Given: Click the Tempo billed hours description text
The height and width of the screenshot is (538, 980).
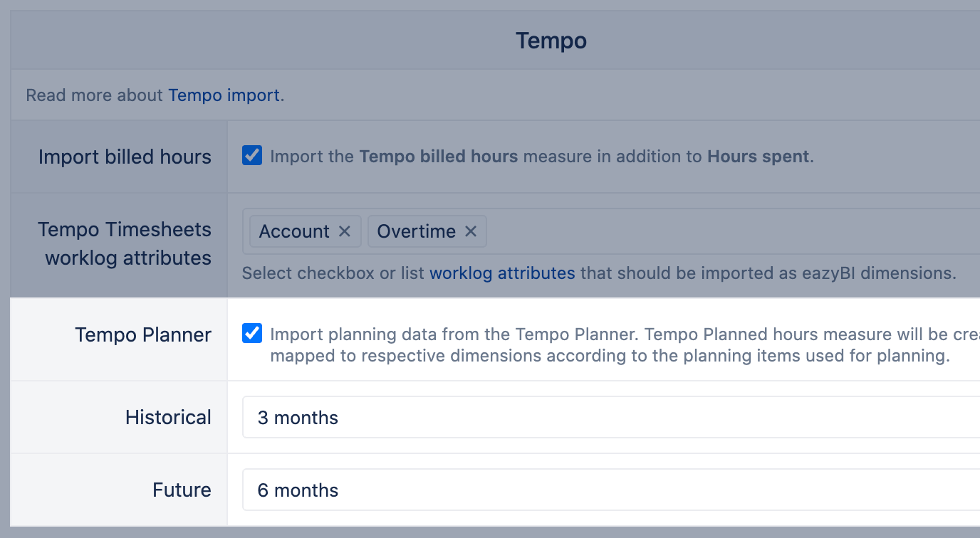Looking at the screenshot, I should (x=541, y=157).
